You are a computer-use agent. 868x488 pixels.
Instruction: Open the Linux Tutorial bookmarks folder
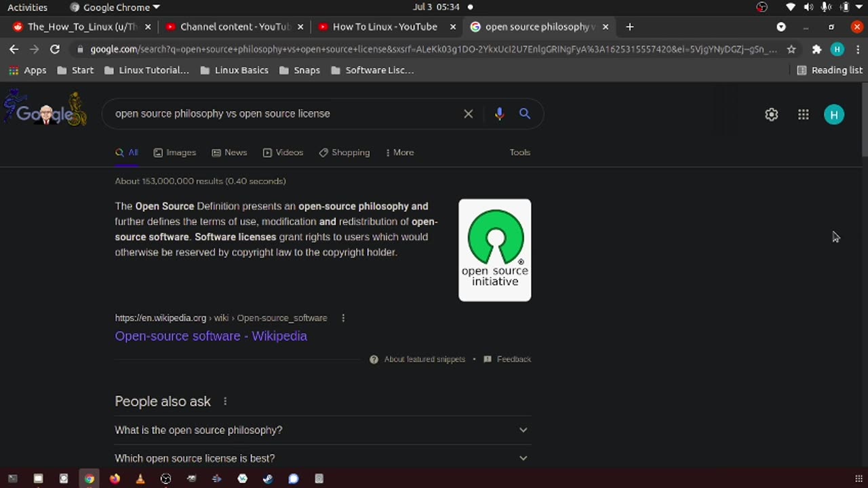coord(147,70)
